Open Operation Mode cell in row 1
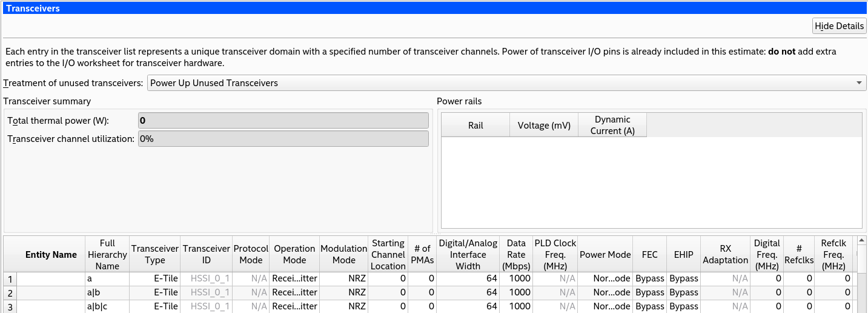This screenshot has width=868, height=313. coord(294,278)
